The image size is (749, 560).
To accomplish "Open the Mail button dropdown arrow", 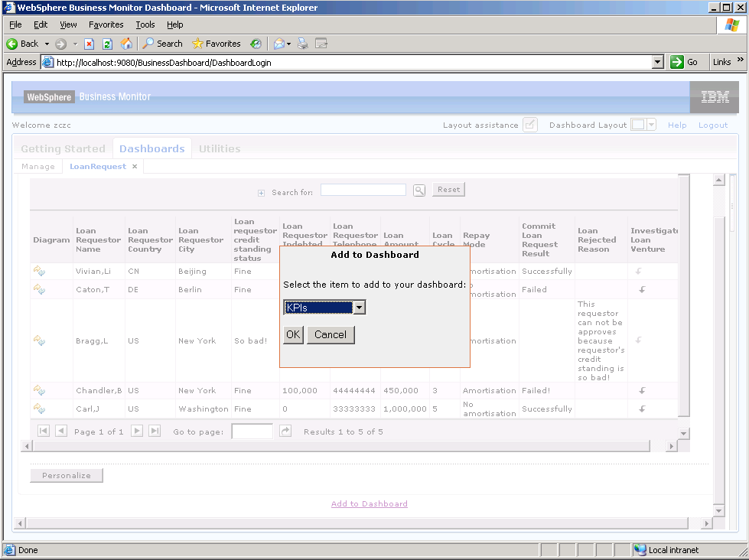I will [288, 44].
